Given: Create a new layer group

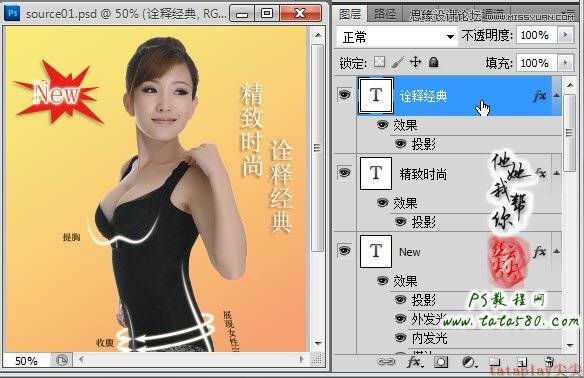Looking at the screenshot, I should (494, 362).
